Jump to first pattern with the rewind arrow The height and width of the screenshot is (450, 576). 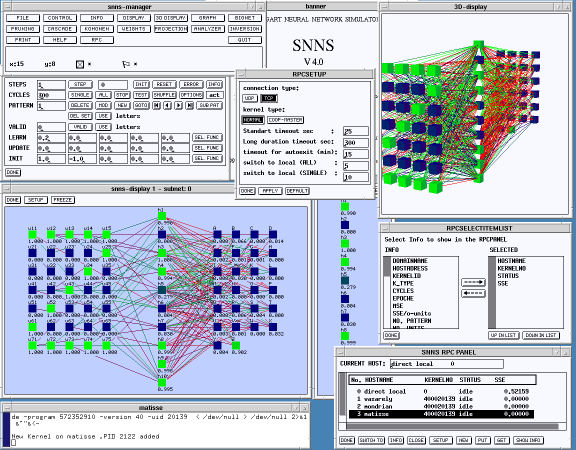click(156, 105)
